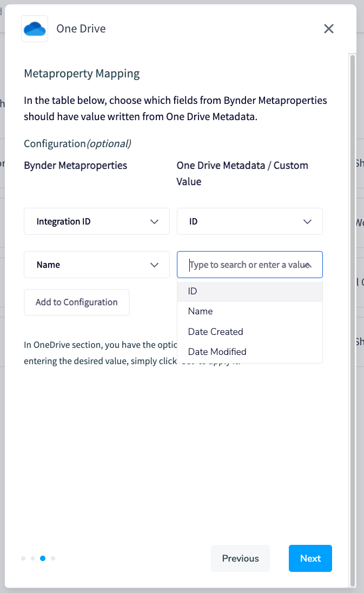
Task: Open the ID metadata dropdown in first row
Action: (250, 221)
